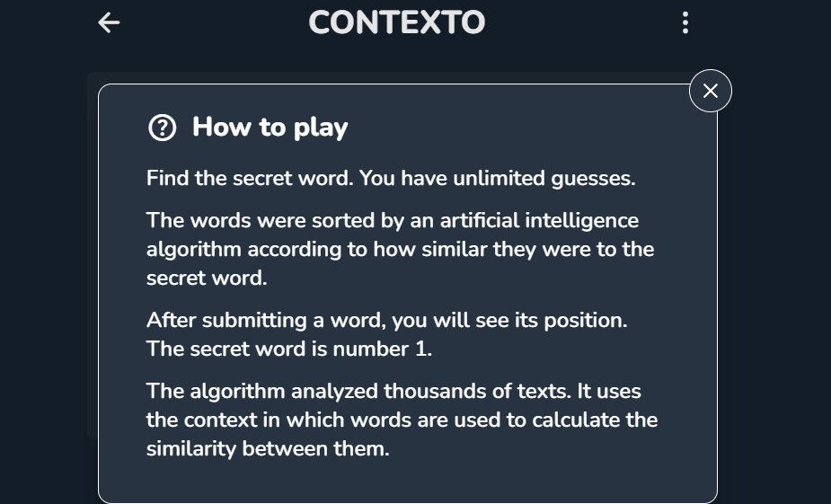Click the question mark help icon

point(163,128)
